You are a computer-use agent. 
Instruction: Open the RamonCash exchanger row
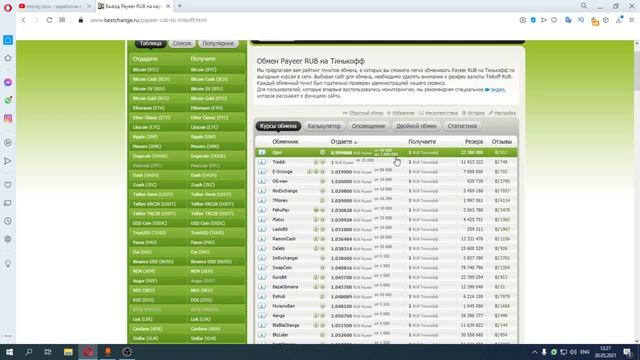click(x=386, y=239)
